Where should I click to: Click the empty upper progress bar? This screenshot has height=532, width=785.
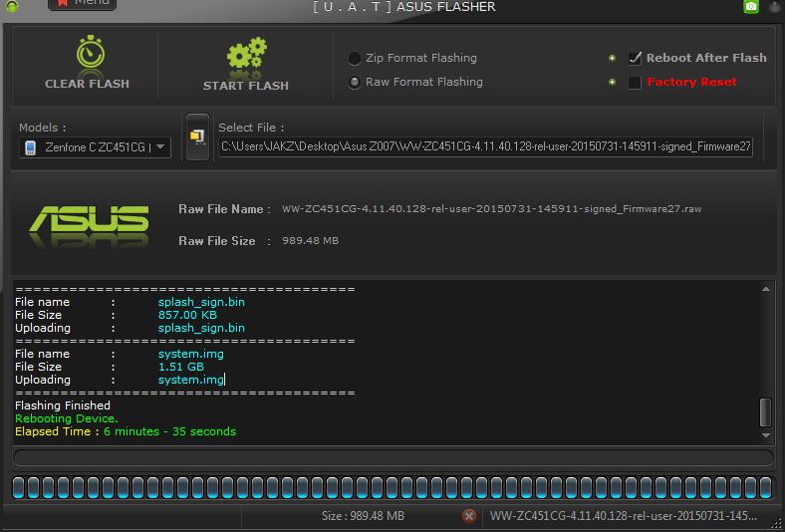coord(393,457)
